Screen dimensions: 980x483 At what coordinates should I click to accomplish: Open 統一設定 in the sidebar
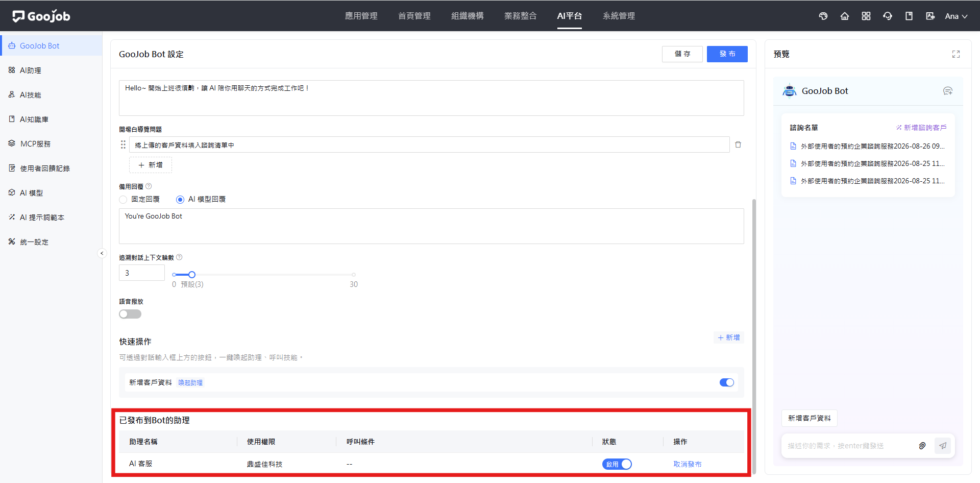[x=51, y=241]
